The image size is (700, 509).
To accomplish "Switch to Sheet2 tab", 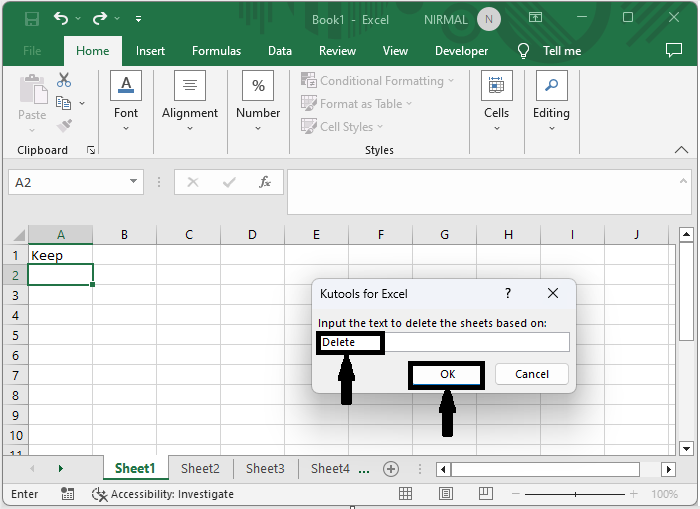I will tap(200, 468).
